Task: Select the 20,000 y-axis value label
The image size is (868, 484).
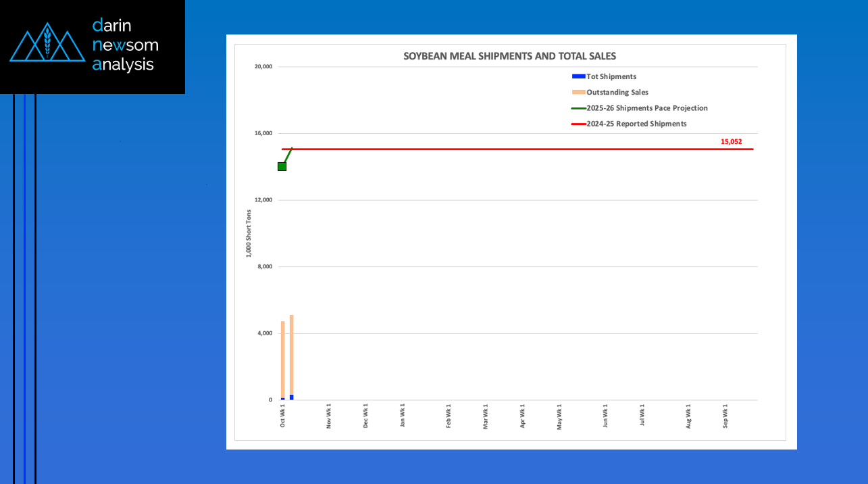Action: pyautogui.click(x=262, y=67)
